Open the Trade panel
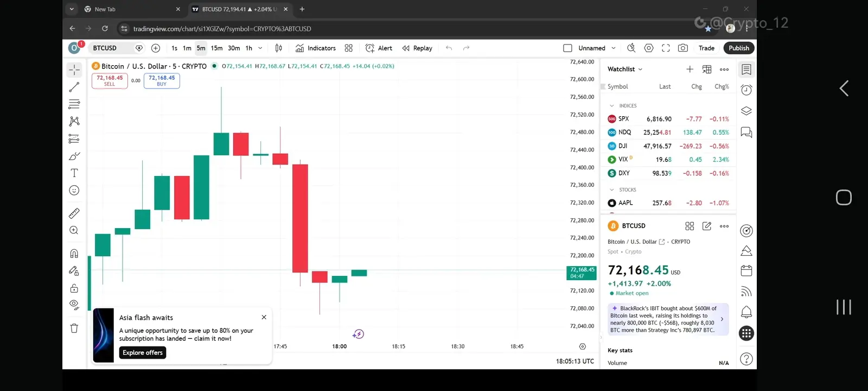Image resolution: width=868 pixels, height=391 pixels. point(706,48)
